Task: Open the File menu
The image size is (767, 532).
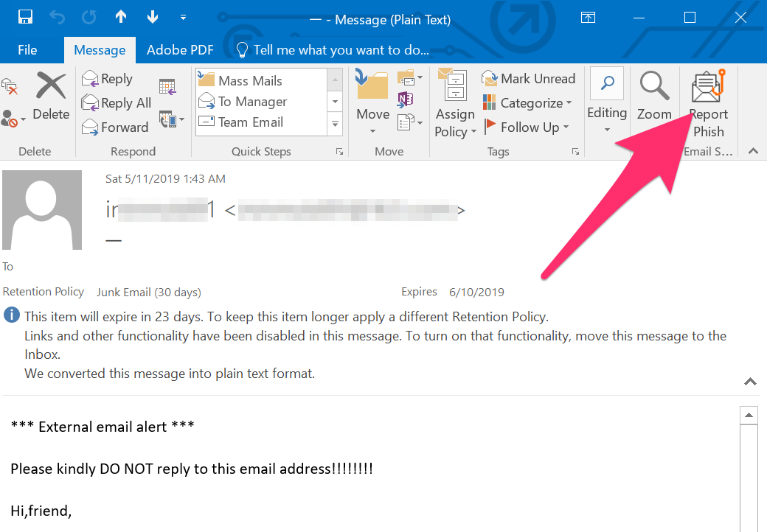Action: pos(27,50)
